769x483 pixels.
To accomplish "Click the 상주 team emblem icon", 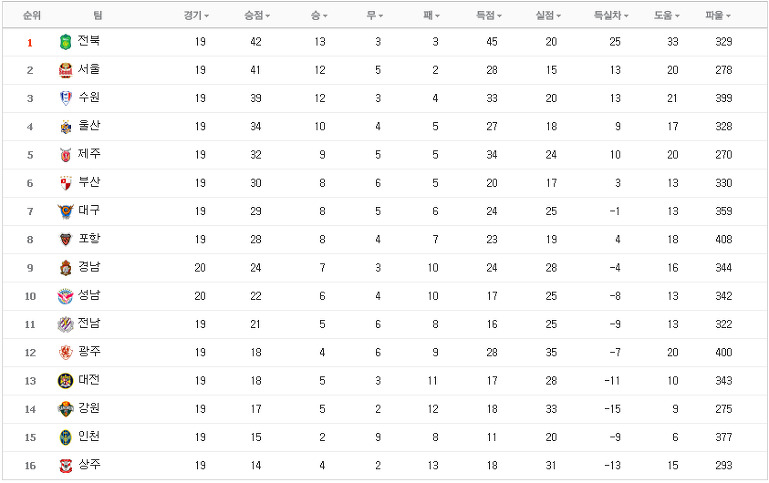I will click(x=65, y=466).
